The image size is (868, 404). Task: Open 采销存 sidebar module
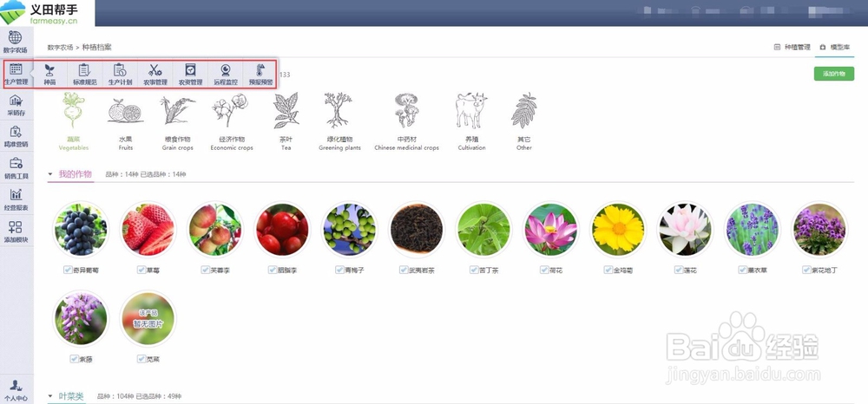[16, 105]
